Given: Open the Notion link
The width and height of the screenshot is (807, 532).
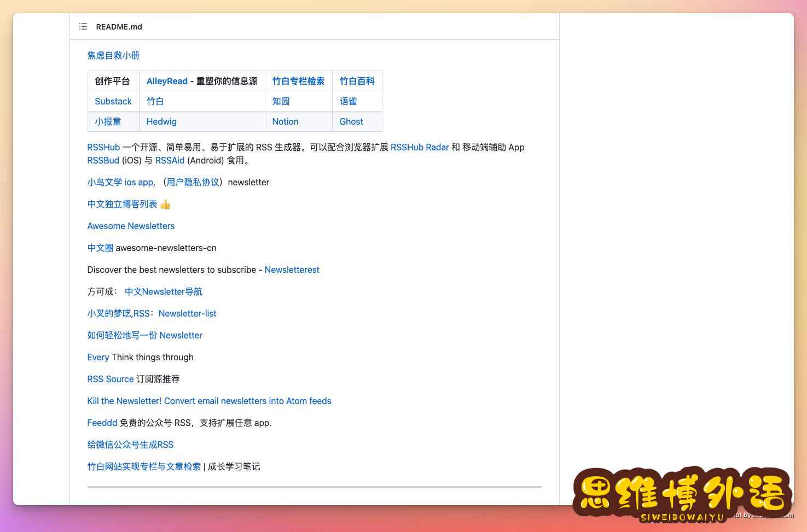Looking at the screenshot, I should [286, 121].
